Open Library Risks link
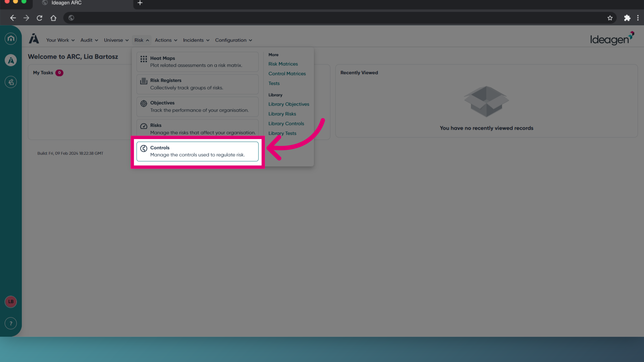 pyautogui.click(x=282, y=114)
